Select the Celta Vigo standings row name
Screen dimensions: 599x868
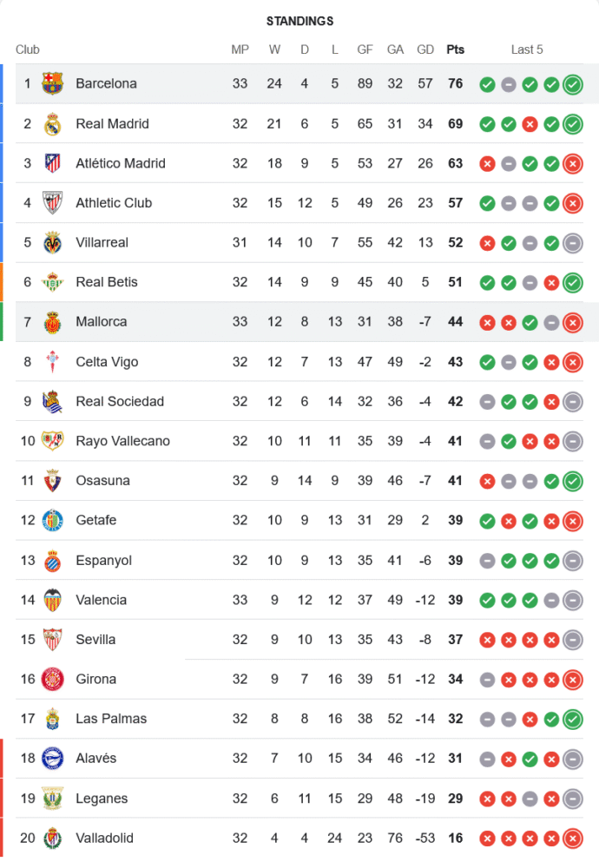pyautogui.click(x=107, y=362)
